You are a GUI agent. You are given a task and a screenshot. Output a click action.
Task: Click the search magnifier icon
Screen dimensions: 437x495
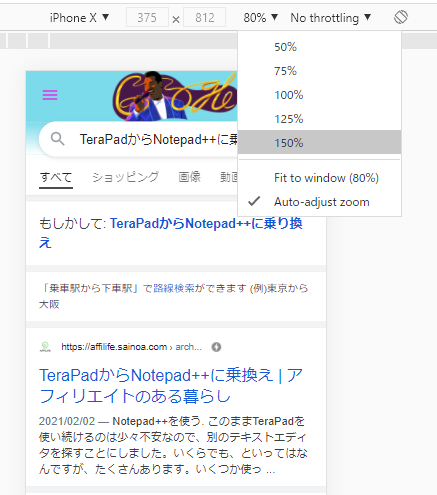[58, 139]
